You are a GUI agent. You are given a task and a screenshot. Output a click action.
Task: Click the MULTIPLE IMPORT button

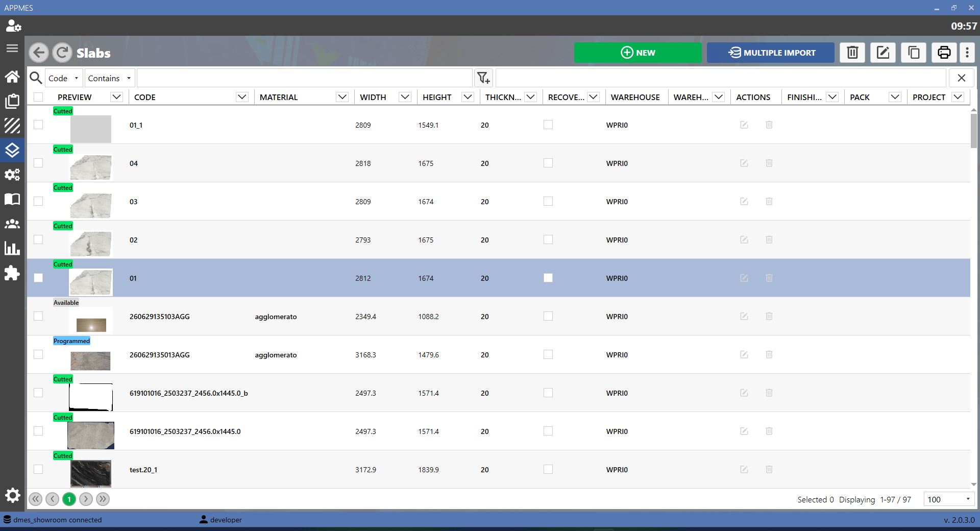point(771,53)
